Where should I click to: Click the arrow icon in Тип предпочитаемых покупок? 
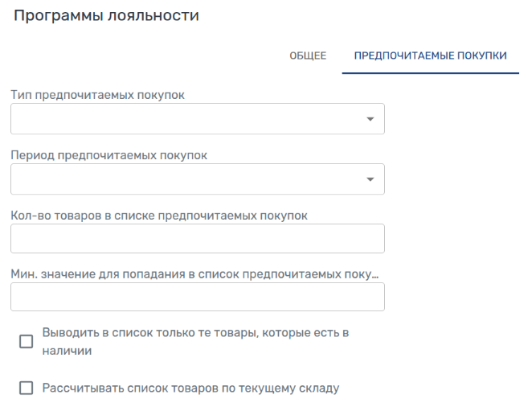pos(370,119)
